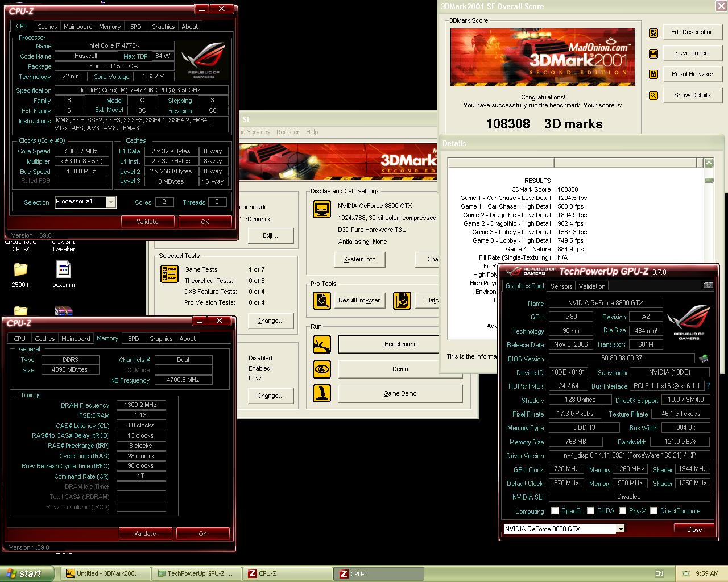Click the Save Project floppy icon
This screenshot has width=728, height=582.
click(653, 53)
